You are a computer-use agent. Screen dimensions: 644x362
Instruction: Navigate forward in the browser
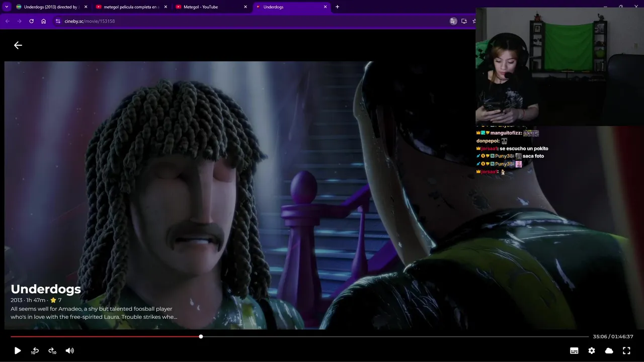(19, 21)
